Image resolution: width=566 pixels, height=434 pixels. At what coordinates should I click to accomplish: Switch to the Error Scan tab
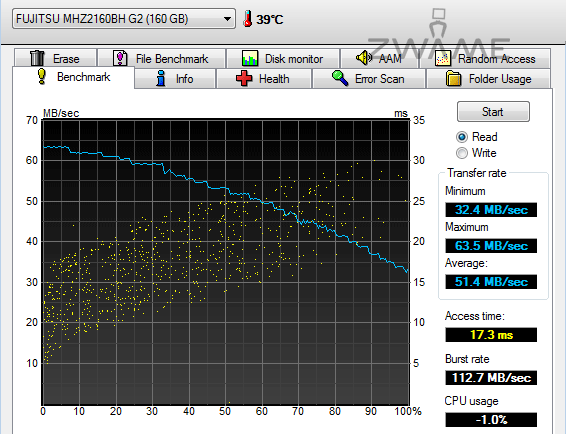click(x=369, y=79)
